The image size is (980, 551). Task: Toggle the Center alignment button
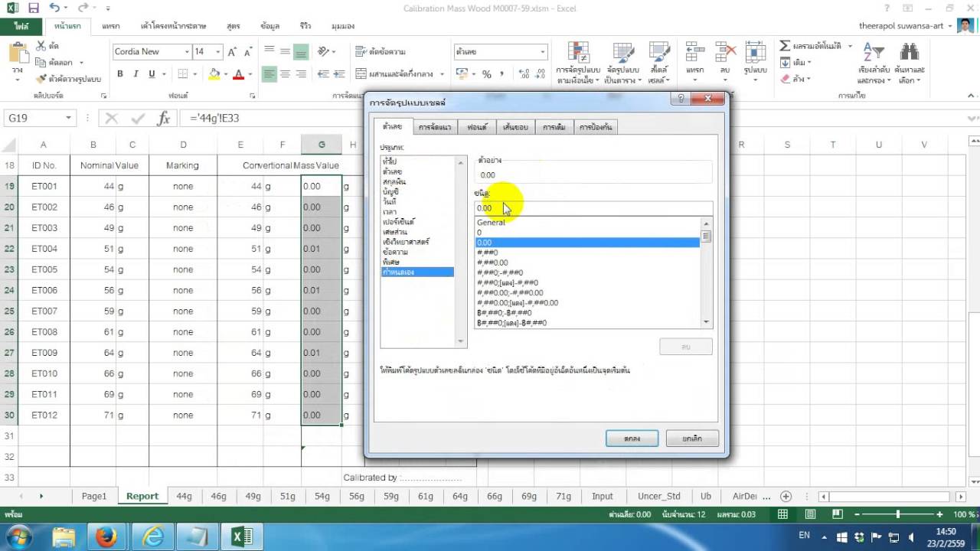pos(286,74)
